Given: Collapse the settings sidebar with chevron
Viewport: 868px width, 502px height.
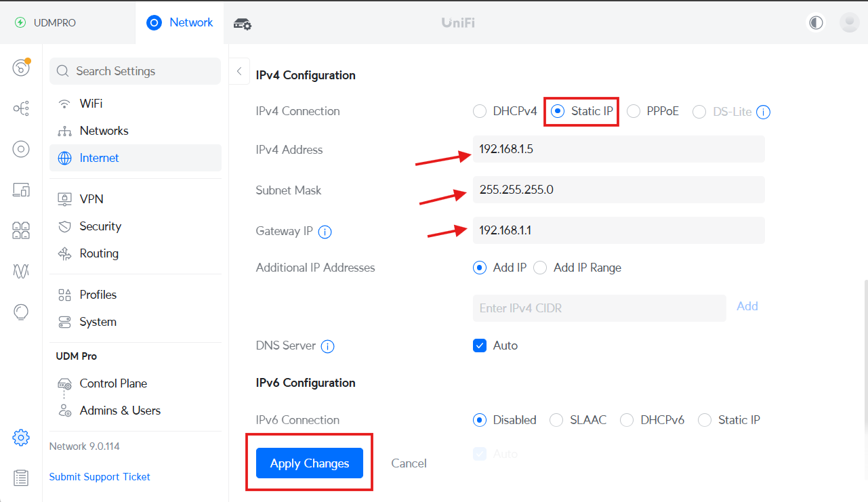Looking at the screenshot, I should pos(239,71).
